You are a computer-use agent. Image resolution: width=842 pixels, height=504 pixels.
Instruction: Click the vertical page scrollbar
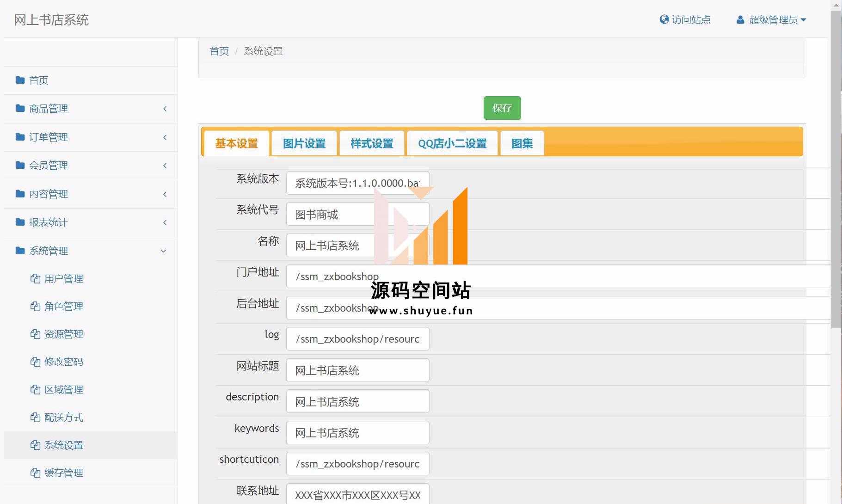click(836, 185)
